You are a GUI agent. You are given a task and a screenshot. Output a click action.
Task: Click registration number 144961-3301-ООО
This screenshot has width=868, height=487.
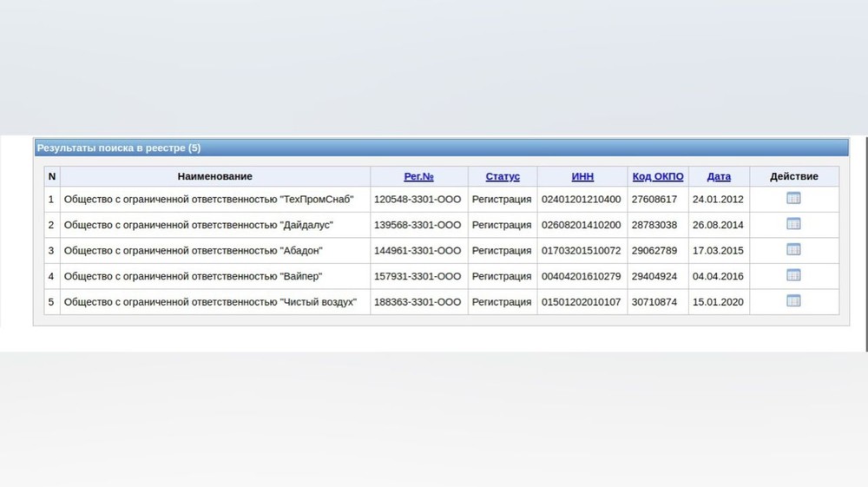click(418, 251)
